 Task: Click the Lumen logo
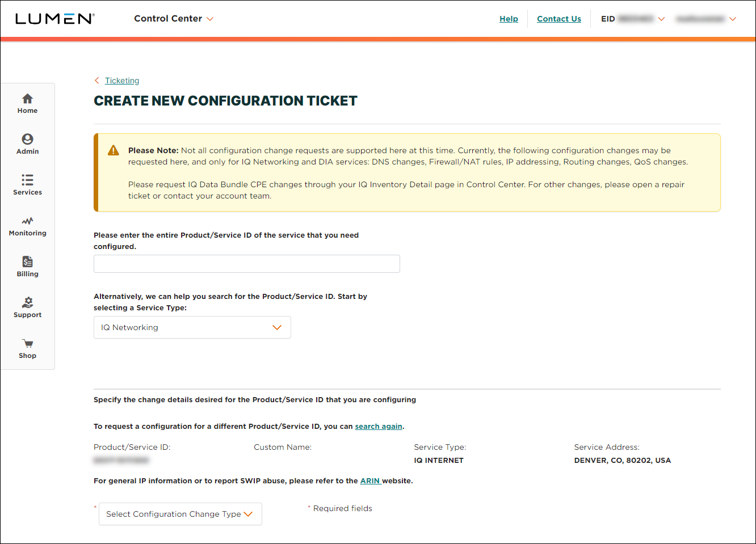pyautogui.click(x=54, y=19)
